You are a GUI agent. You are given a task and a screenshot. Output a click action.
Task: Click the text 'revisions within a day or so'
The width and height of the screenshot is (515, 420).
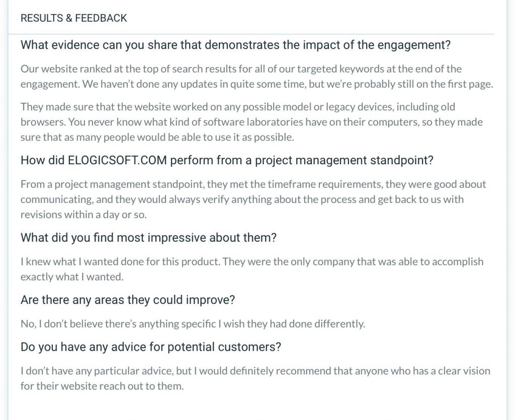pos(83,215)
